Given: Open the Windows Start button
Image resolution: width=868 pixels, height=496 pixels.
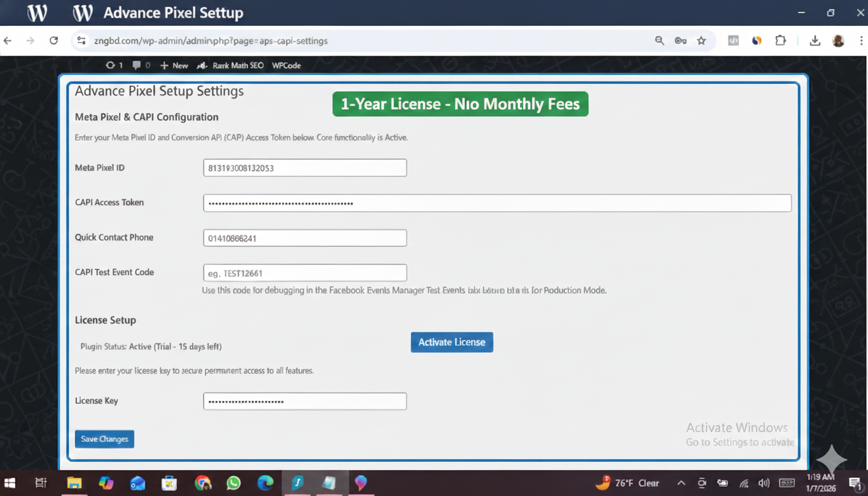Looking at the screenshot, I should pyautogui.click(x=10, y=483).
